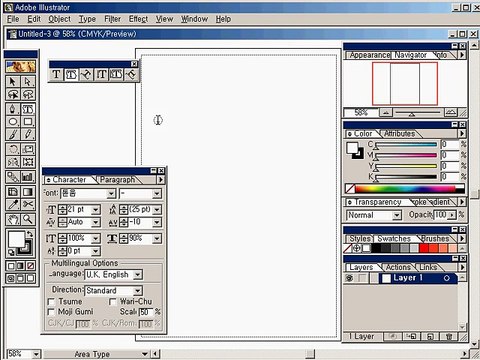Click the Opacity value field
480x360 pixels.
tap(441, 215)
